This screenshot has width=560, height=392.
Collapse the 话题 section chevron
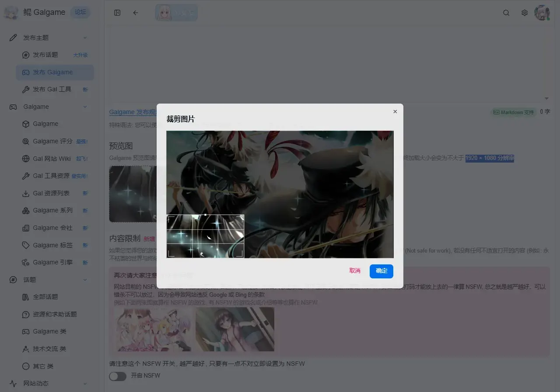[85, 280]
